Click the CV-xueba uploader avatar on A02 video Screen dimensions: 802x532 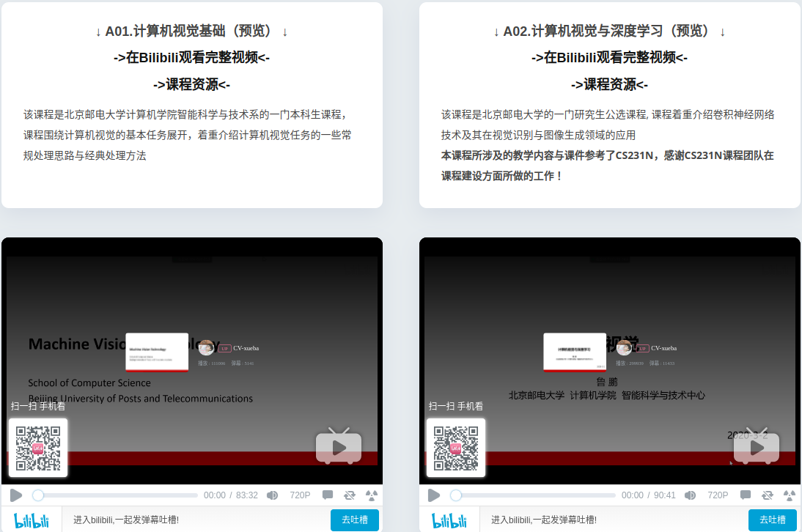pyautogui.click(x=624, y=348)
